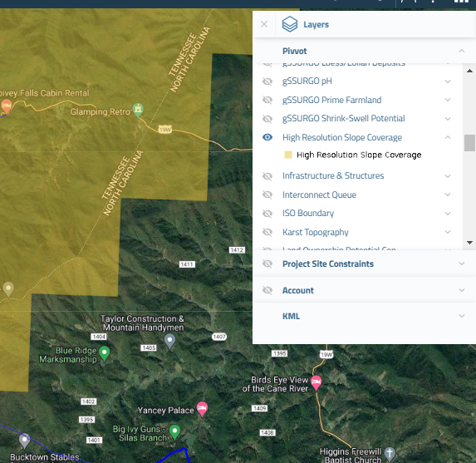
Task: Expand the Interconnect Queue layer options
Action: coord(448,195)
